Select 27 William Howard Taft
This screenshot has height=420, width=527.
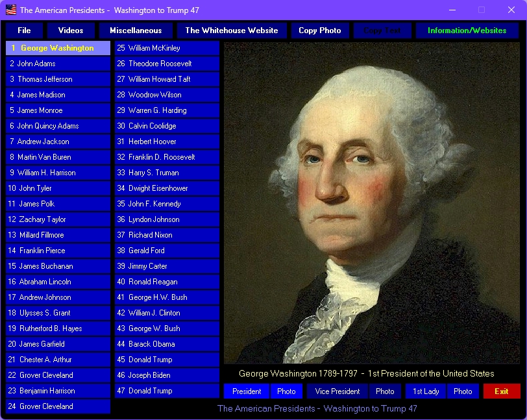tap(167, 79)
